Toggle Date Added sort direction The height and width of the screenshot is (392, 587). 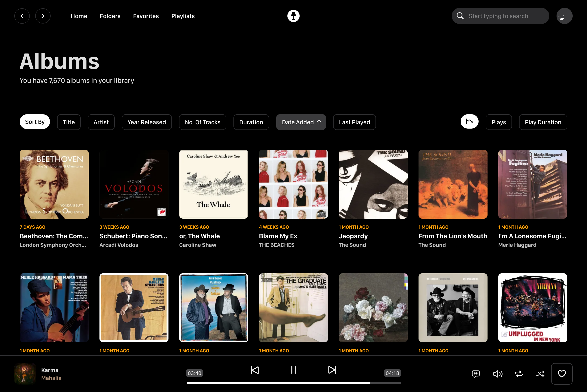point(301,122)
